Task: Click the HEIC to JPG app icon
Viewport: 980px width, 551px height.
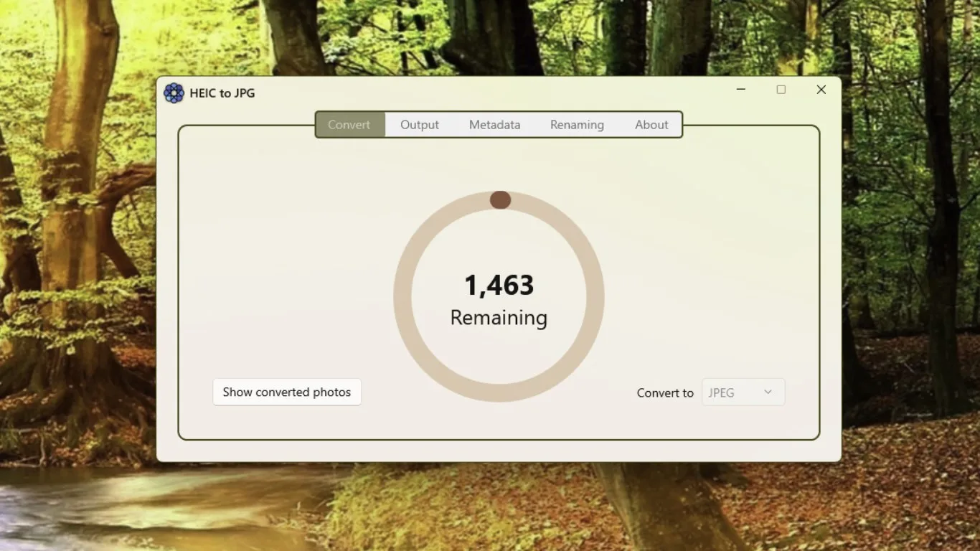Action: pyautogui.click(x=174, y=93)
